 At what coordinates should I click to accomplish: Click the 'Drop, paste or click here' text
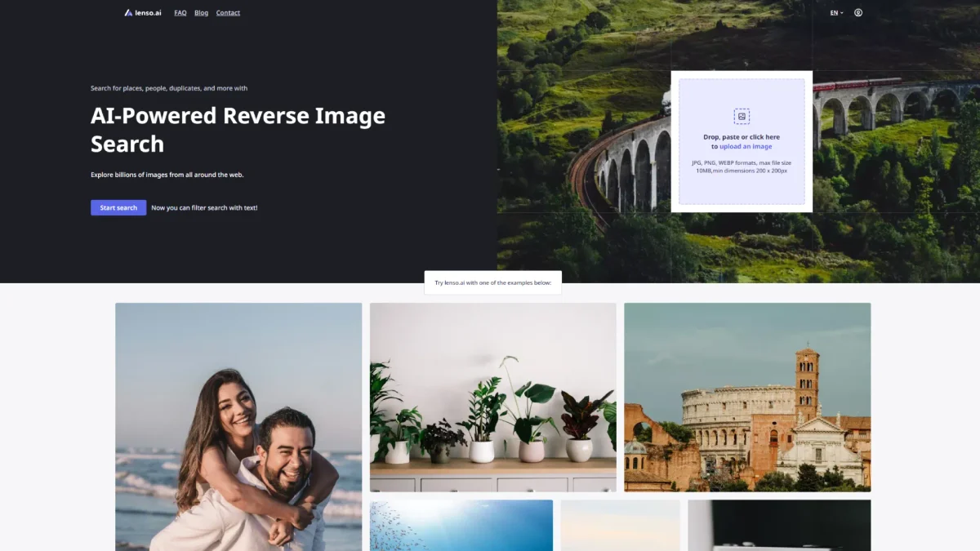point(741,137)
